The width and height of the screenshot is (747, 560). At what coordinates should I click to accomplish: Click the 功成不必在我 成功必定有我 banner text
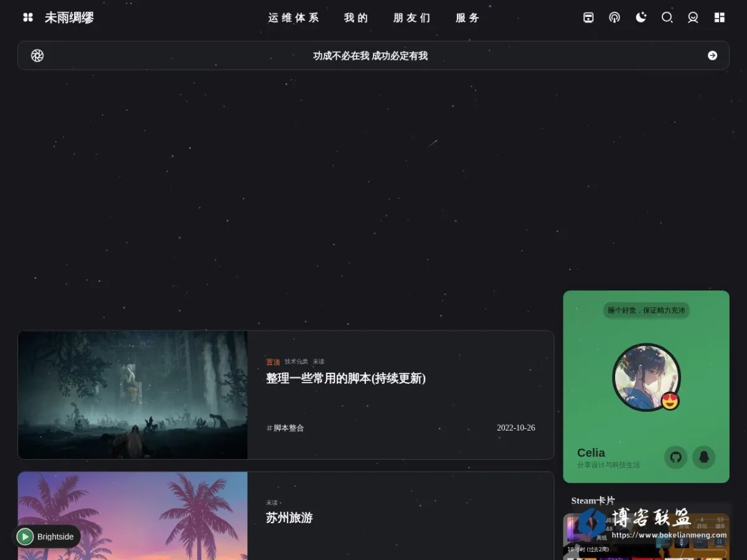[370, 56]
